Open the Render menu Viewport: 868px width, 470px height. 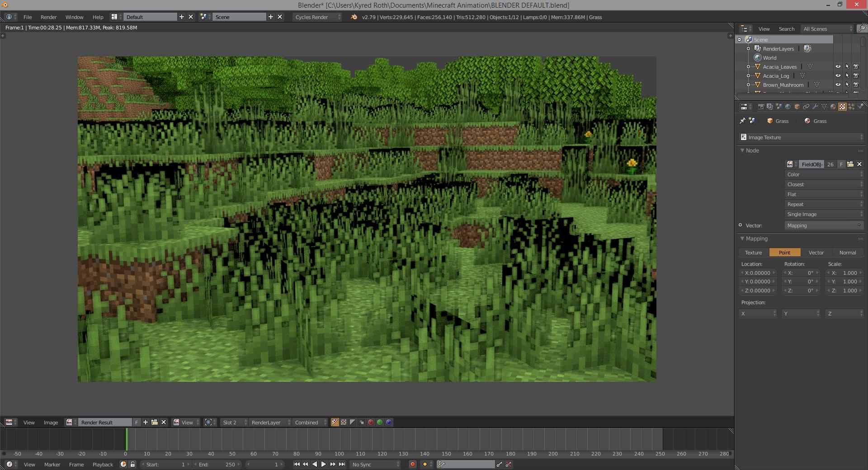(48, 17)
